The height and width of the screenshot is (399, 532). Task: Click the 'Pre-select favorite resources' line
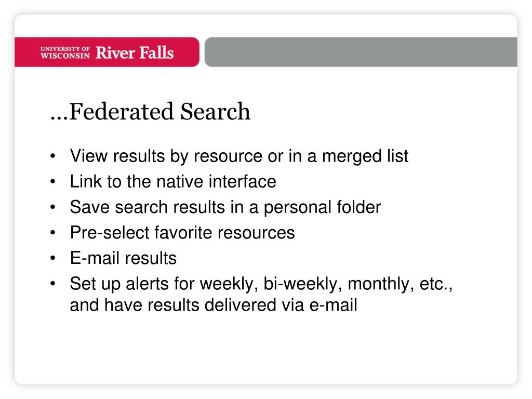(x=182, y=233)
